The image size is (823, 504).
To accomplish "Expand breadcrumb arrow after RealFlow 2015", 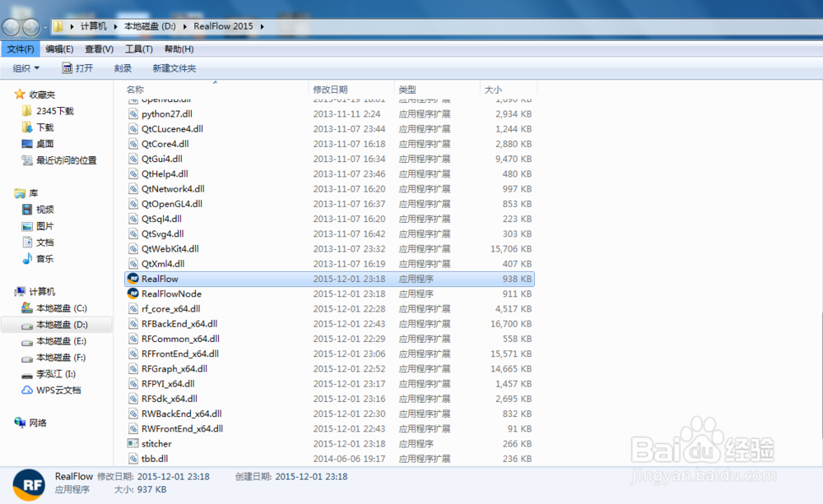I will pyautogui.click(x=262, y=26).
